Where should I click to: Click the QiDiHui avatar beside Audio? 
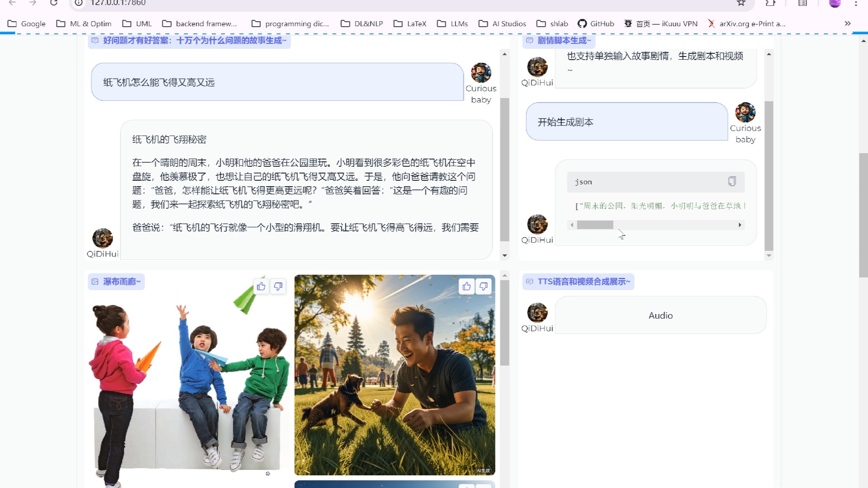[x=537, y=313]
